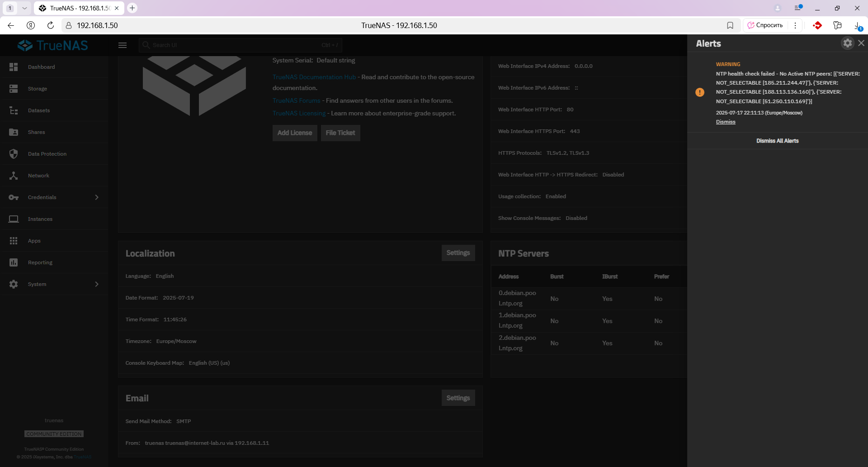868x467 pixels.
Task: Open Datasets from the sidebar icon
Action: 14,110
